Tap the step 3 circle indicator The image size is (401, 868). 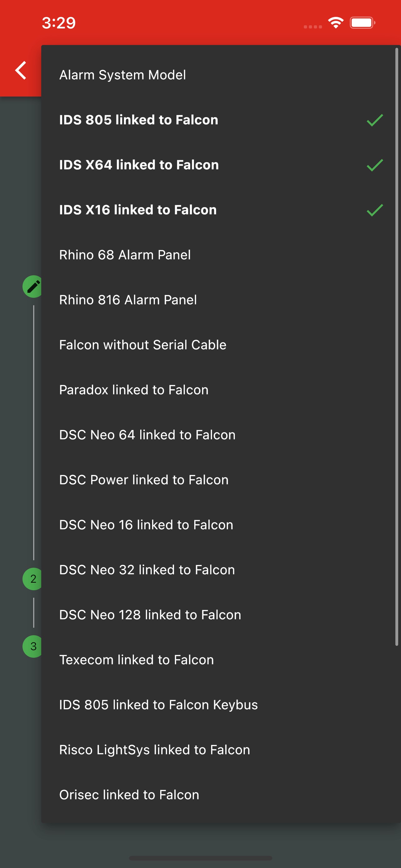[x=32, y=646]
